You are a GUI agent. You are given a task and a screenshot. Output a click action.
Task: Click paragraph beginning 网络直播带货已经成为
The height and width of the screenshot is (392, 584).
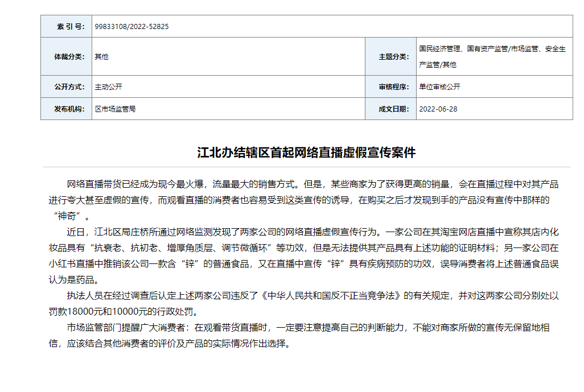click(303, 200)
